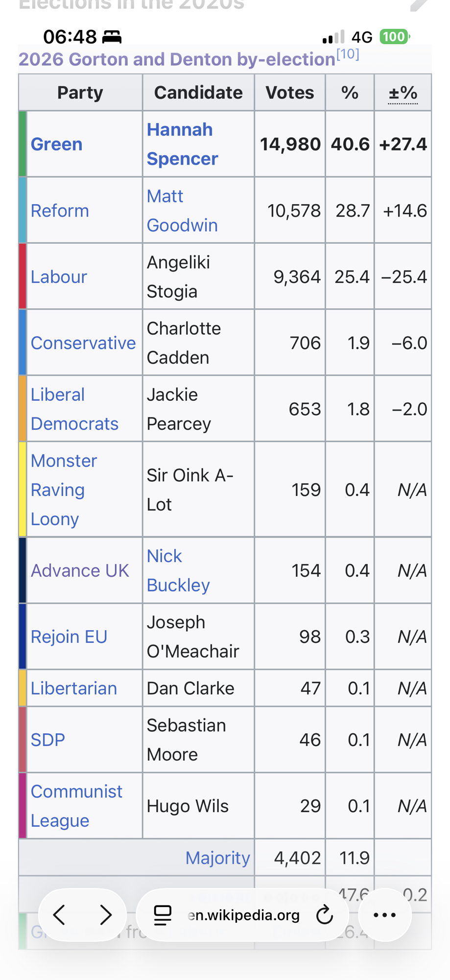This screenshot has height=980, width=450.
Task: Open the page reader options icon
Action: (163, 915)
